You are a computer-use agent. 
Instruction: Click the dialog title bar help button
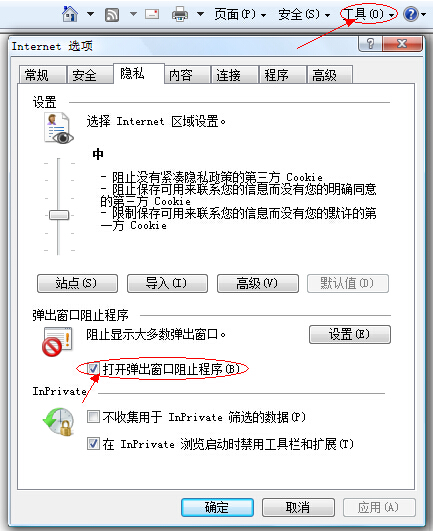click(x=370, y=44)
